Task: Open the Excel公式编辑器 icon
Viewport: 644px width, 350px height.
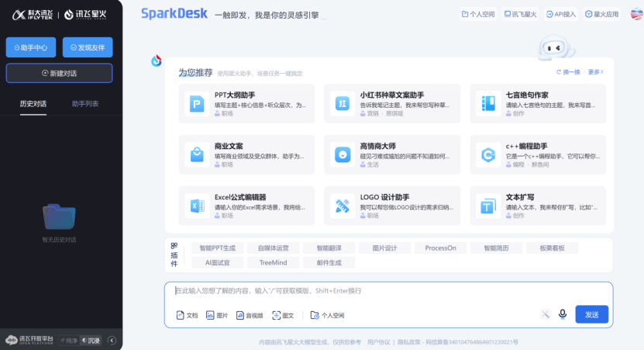Action: coord(197,206)
